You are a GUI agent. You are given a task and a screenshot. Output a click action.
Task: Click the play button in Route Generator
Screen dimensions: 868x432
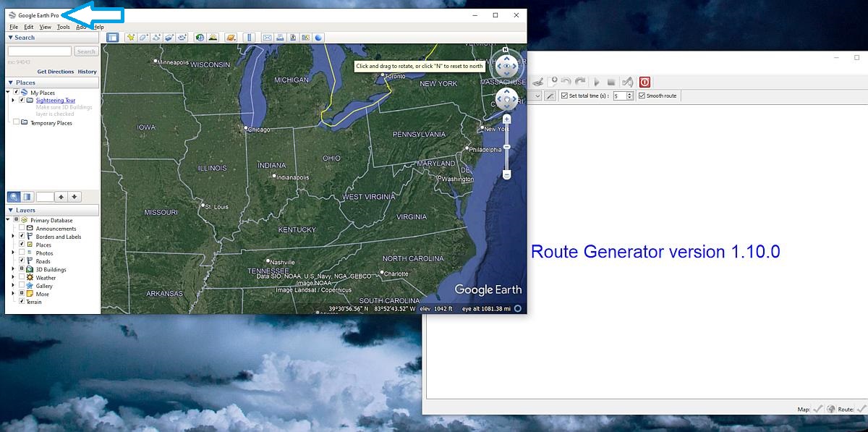(x=597, y=82)
